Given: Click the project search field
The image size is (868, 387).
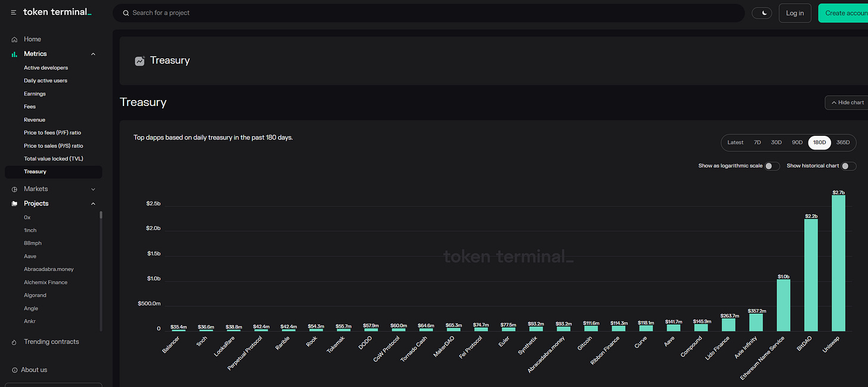Looking at the screenshot, I should pos(429,13).
